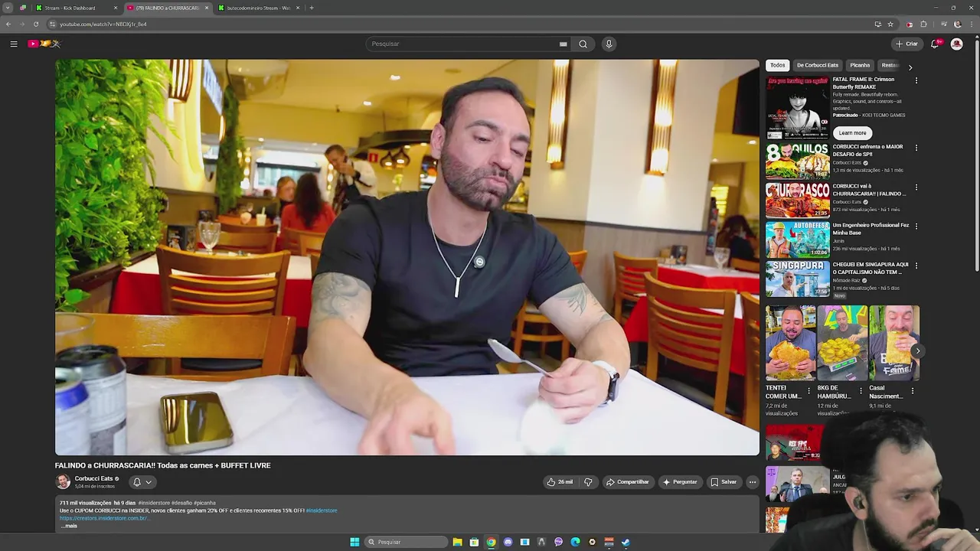This screenshot has width=980, height=551.
Task: Open the Chrome extensions puzzle icon
Action: click(923, 24)
